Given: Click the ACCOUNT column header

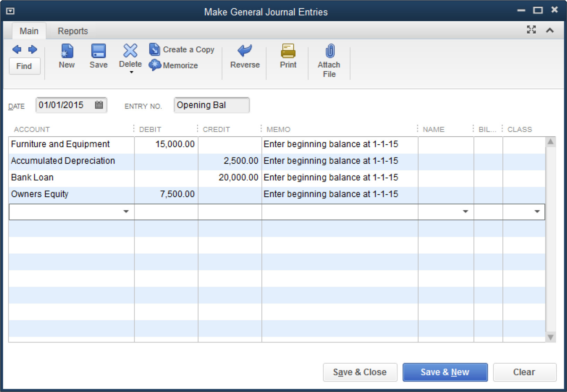Looking at the screenshot, I should [x=32, y=129].
